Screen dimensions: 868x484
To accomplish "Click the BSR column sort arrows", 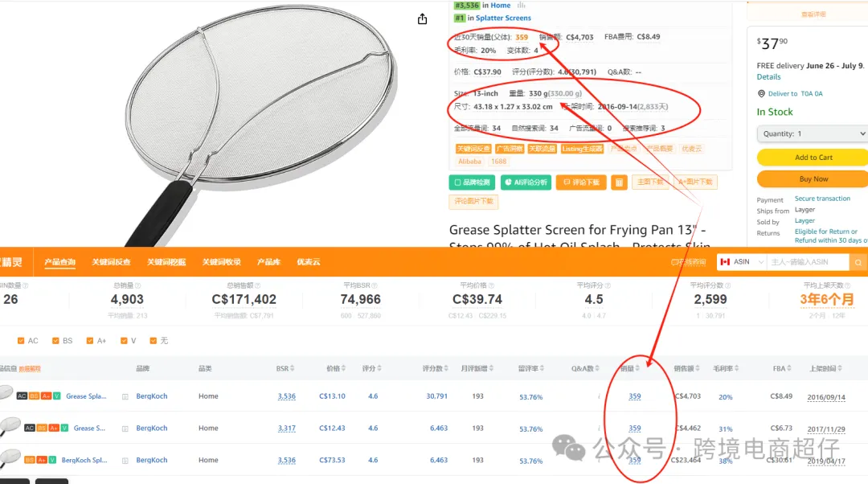I will tap(293, 368).
